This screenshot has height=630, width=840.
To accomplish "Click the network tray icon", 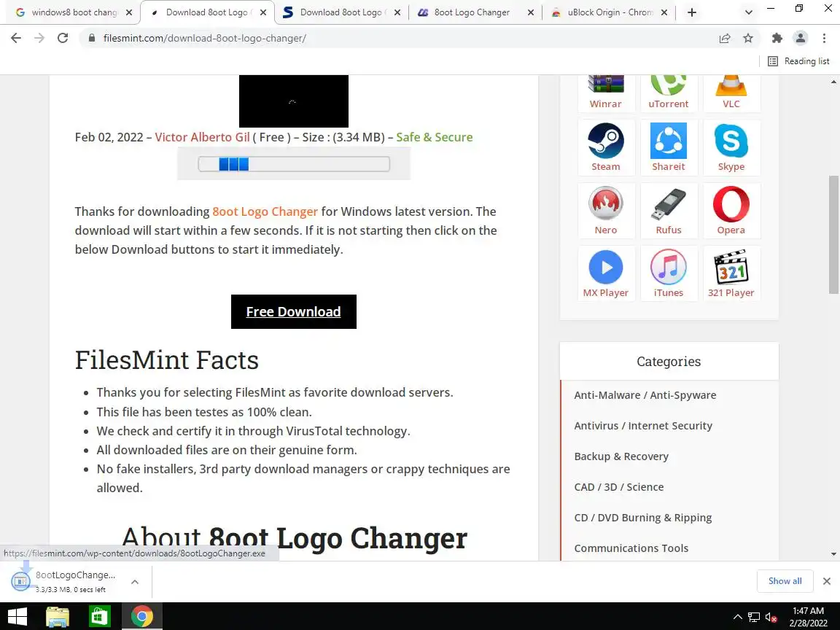I will (x=754, y=618).
